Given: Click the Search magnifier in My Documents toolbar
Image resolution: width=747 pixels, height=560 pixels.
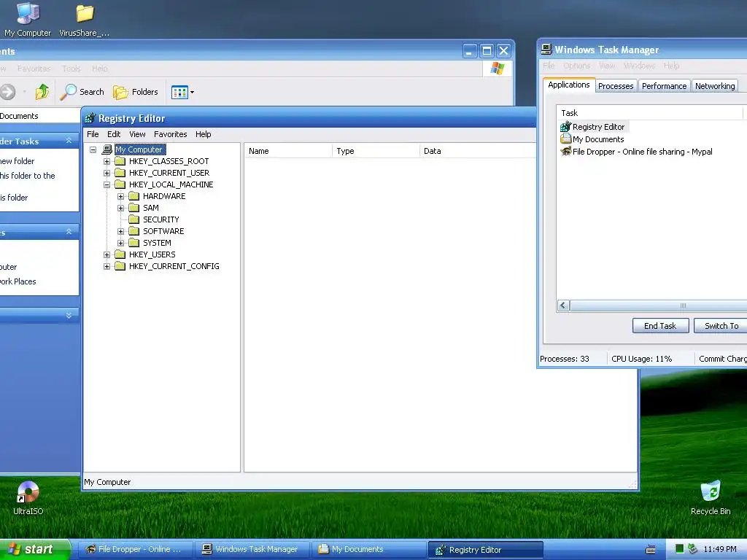Looking at the screenshot, I should (x=82, y=92).
